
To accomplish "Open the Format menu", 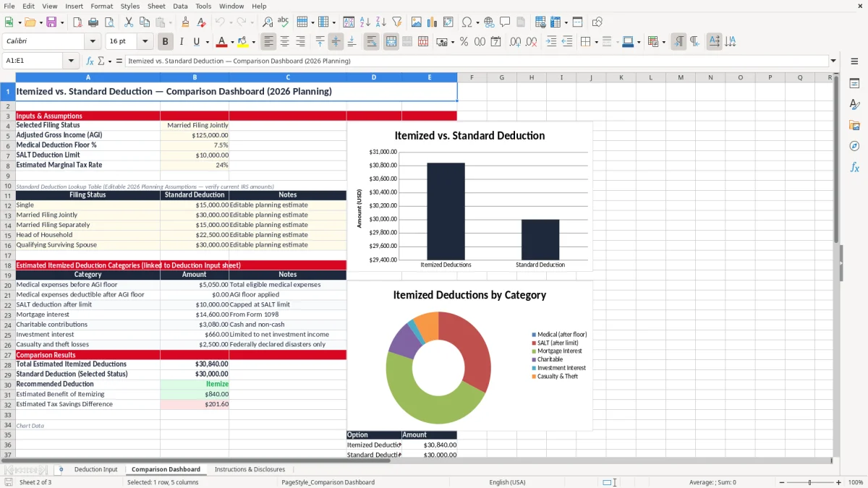I will click(101, 6).
